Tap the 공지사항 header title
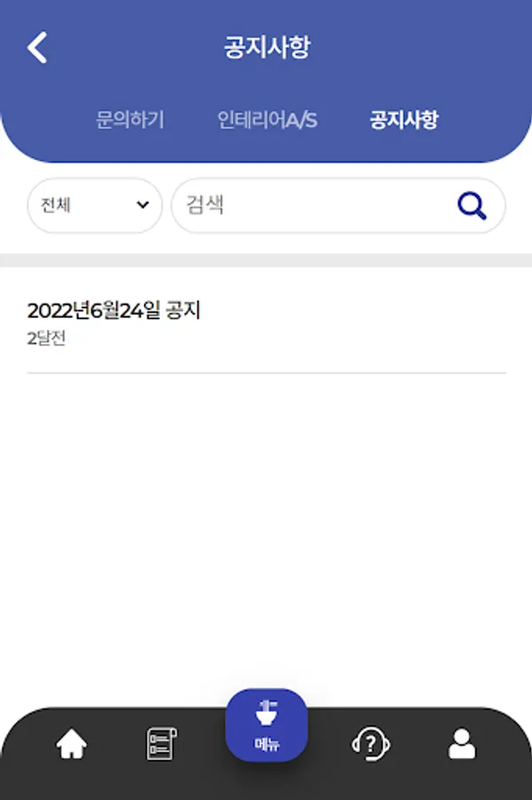The width and height of the screenshot is (532, 800). coord(267,47)
